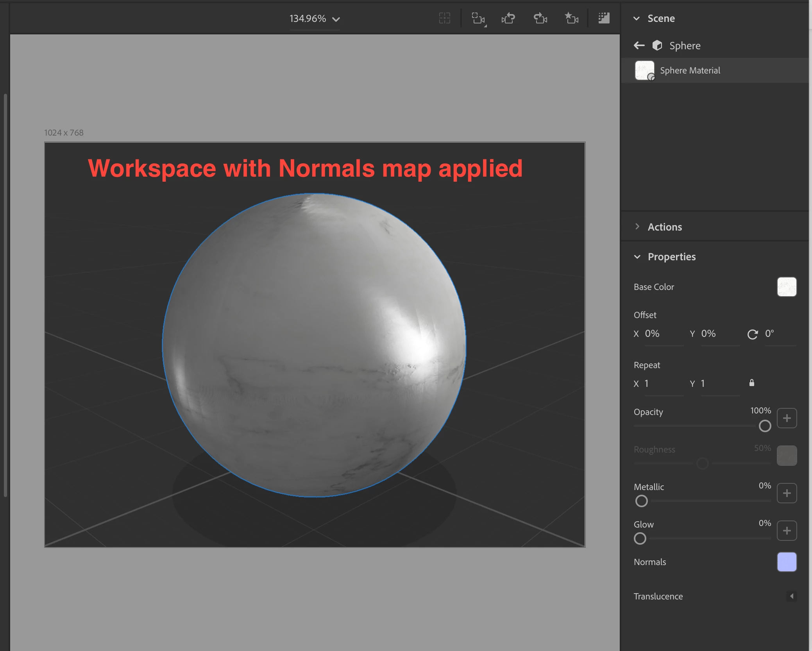Click the rotation icon in Offset
This screenshot has height=651, width=812.
click(752, 334)
